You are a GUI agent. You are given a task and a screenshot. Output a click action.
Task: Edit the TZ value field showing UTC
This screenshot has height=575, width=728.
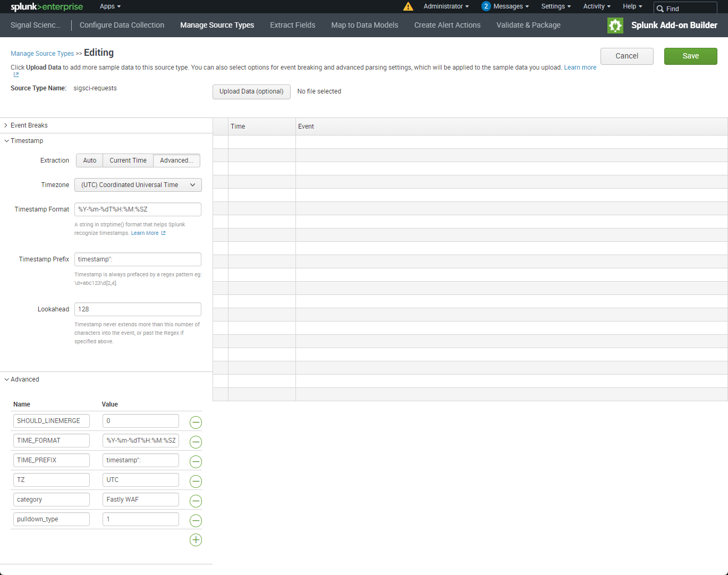point(141,480)
